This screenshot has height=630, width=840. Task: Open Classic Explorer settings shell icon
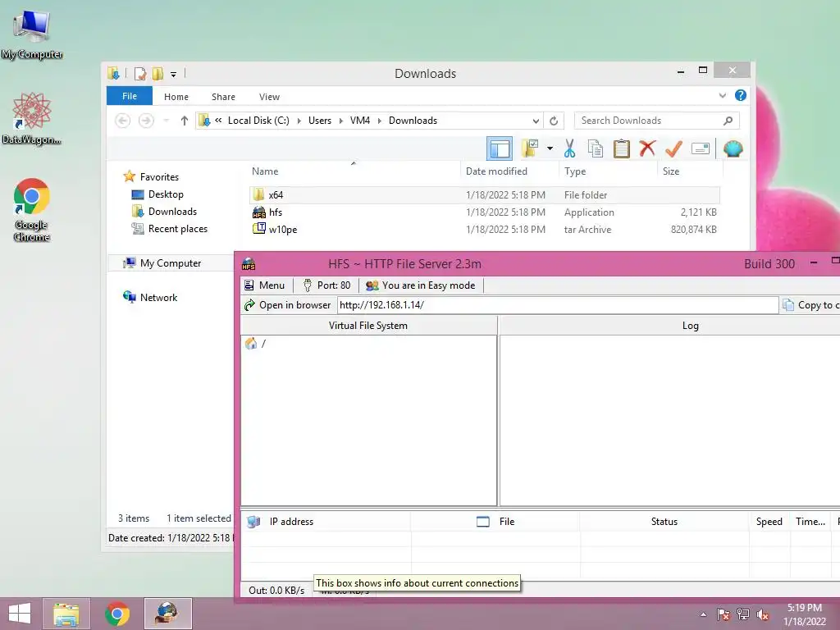coord(733,148)
